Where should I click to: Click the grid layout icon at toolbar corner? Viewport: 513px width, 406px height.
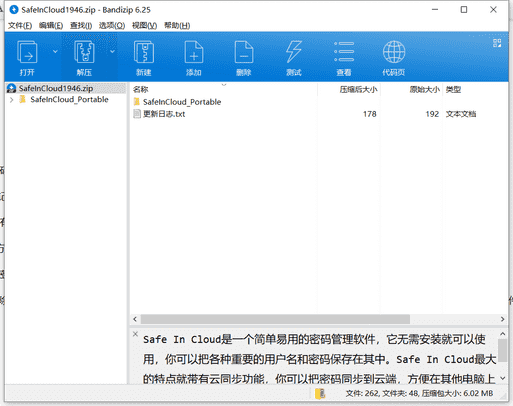497,43
